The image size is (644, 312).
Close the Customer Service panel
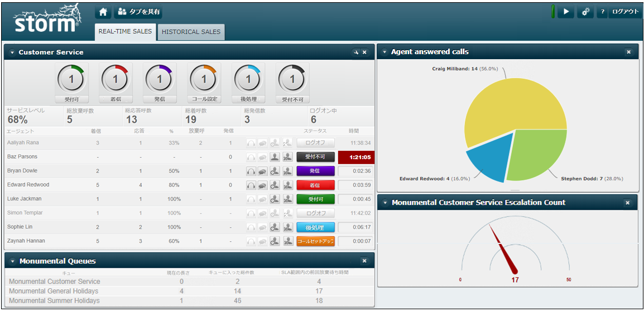[364, 52]
